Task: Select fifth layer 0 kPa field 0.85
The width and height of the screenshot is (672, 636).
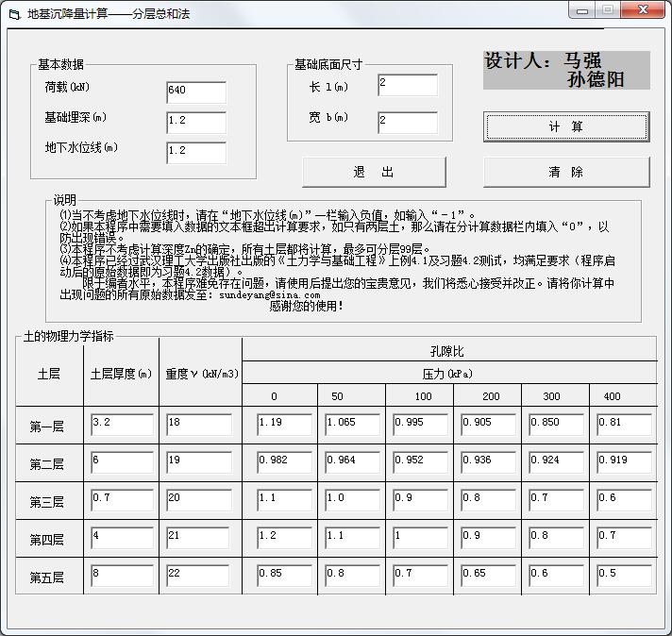Action: pos(285,576)
